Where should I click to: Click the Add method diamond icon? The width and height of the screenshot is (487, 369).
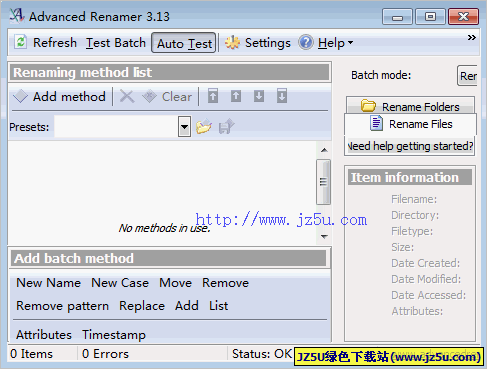point(21,96)
